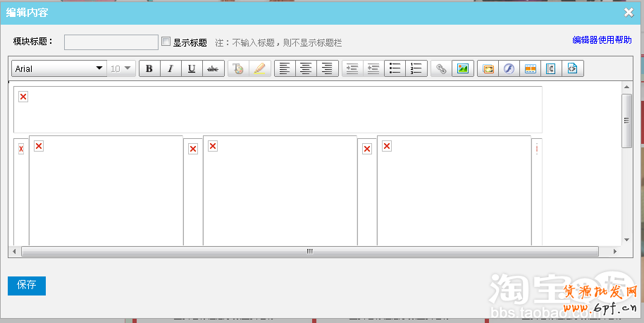644x323 pixels.
Task: Apply underline formatting
Action: [192, 68]
